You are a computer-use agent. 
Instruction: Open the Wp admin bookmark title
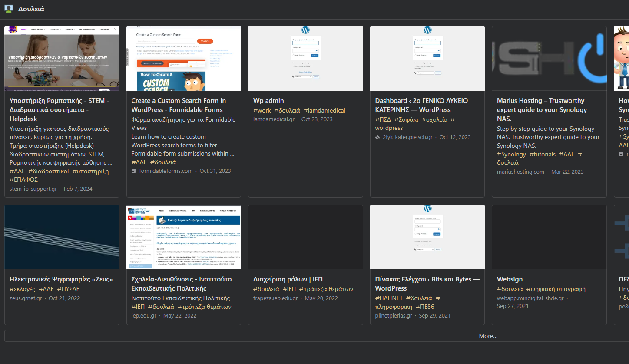pyautogui.click(x=268, y=101)
